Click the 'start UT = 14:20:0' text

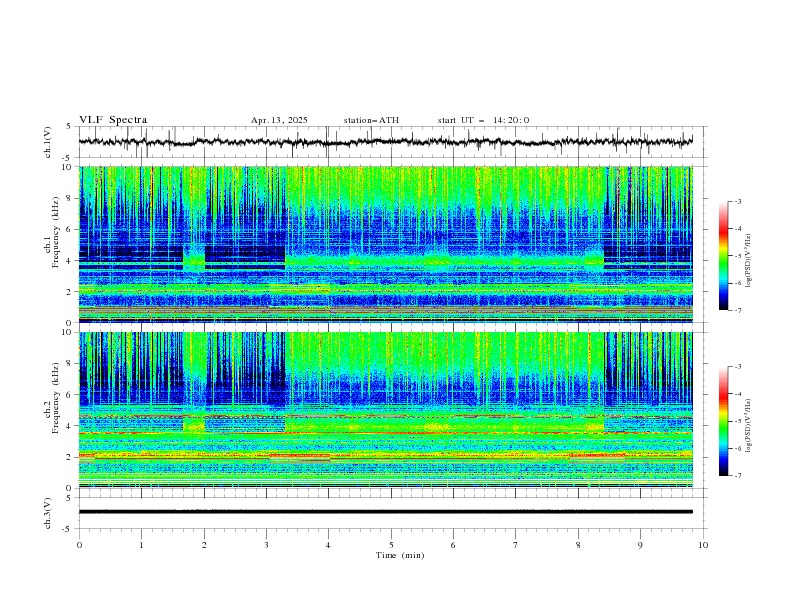(x=483, y=120)
